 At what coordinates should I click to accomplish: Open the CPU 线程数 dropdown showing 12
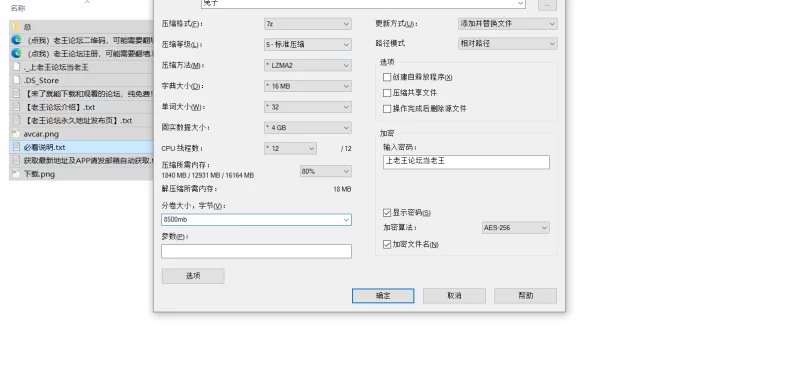[x=290, y=148]
